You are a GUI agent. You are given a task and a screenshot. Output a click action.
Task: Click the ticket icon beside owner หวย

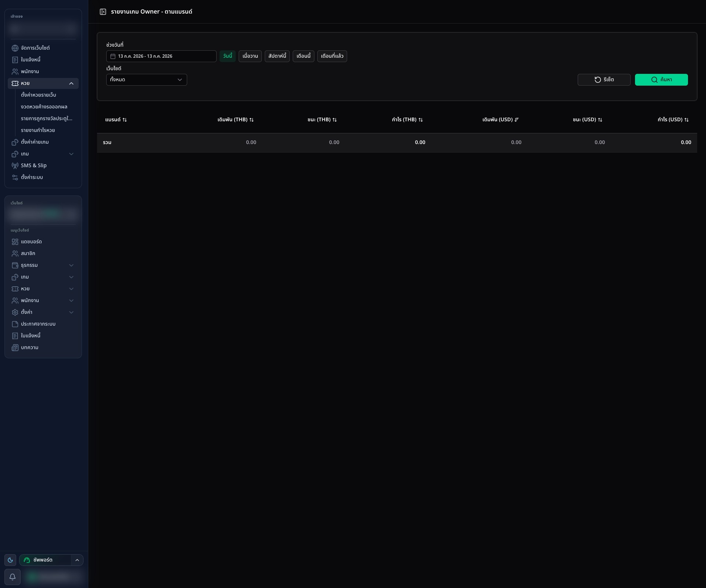(x=15, y=83)
